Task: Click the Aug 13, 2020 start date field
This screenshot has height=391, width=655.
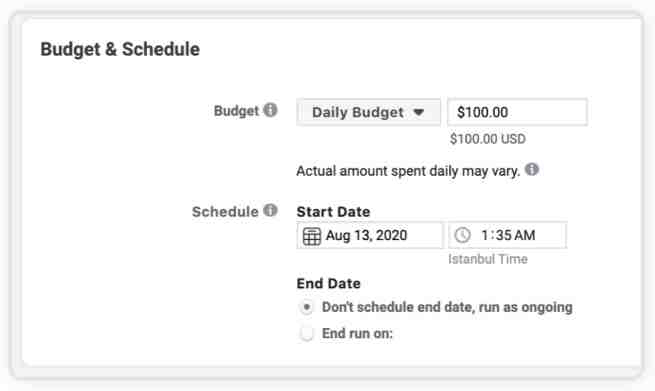Action: (370, 235)
